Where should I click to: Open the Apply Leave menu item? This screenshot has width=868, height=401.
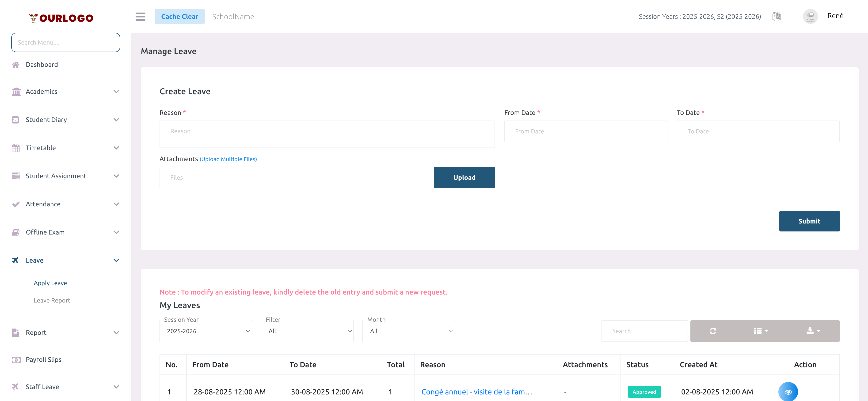(50, 283)
